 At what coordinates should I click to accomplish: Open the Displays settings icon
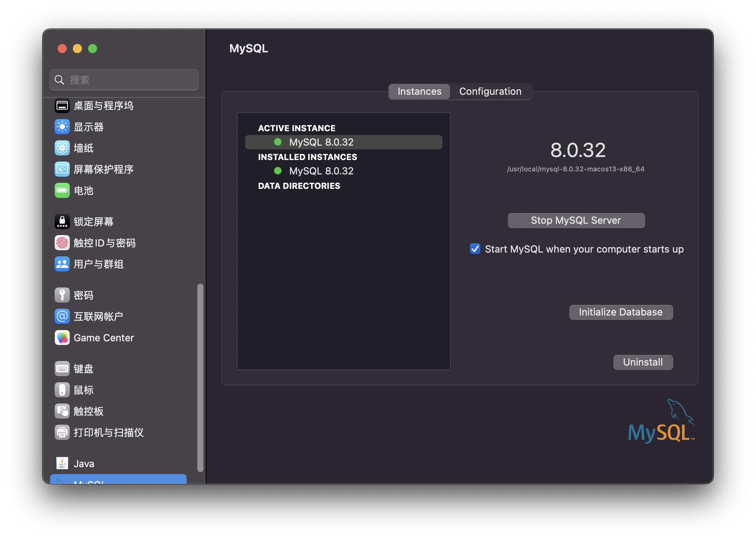(62, 127)
